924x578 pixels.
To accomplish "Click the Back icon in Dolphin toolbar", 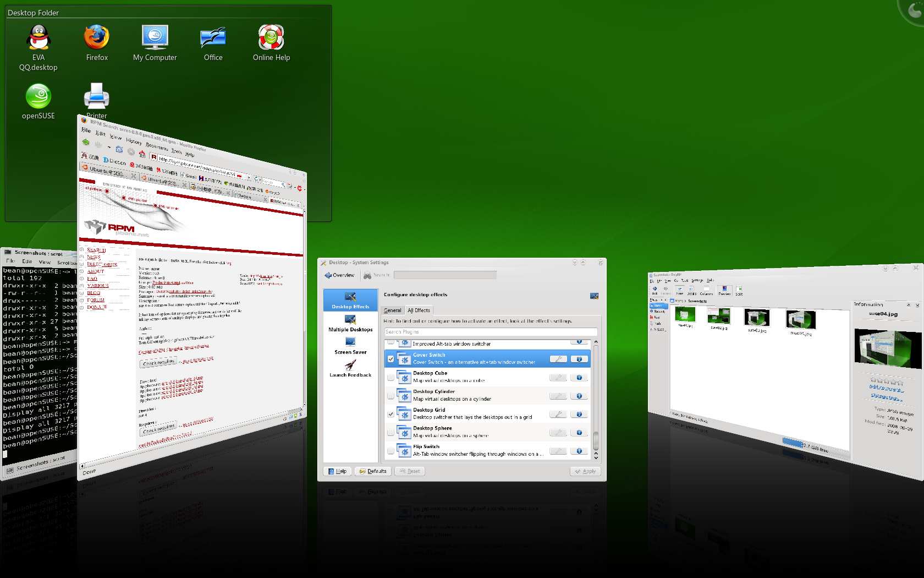I will 654,290.
